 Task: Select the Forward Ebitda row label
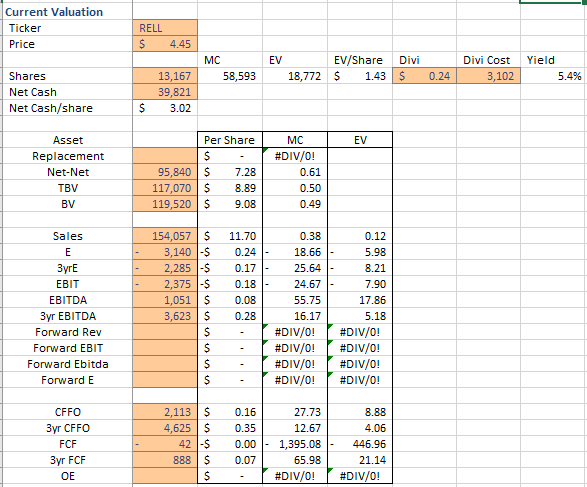68,364
